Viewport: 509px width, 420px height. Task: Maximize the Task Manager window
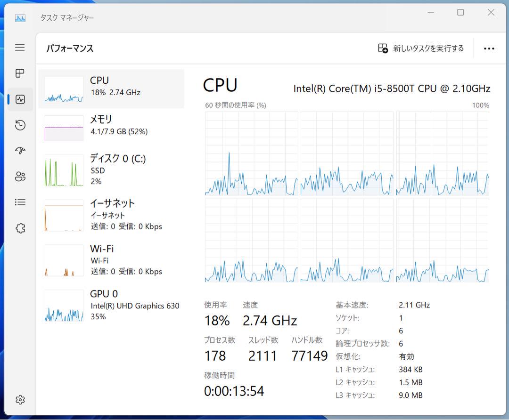pyautogui.click(x=460, y=12)
